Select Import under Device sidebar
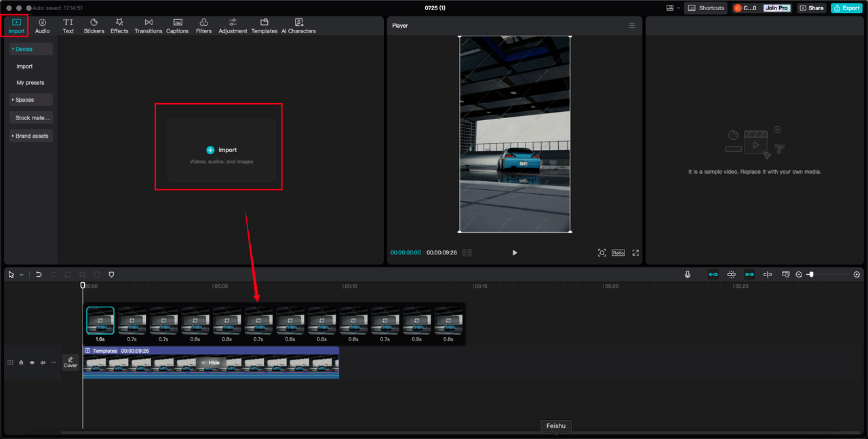 tap(24, 66)
